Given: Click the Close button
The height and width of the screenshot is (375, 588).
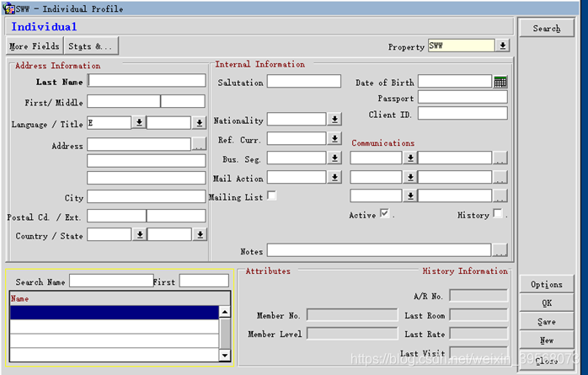Looking at the screenshot, I should coord(547,361).
